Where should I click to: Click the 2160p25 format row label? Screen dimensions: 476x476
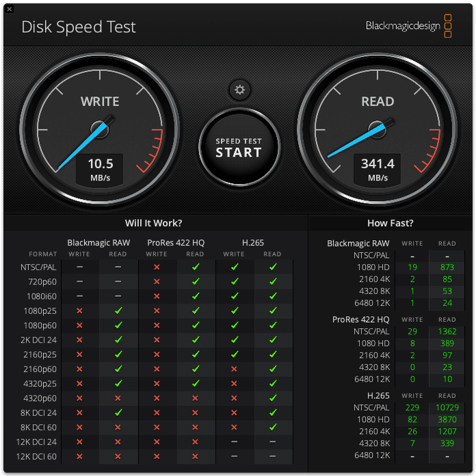pyautogui.click(x=40, y=354)
